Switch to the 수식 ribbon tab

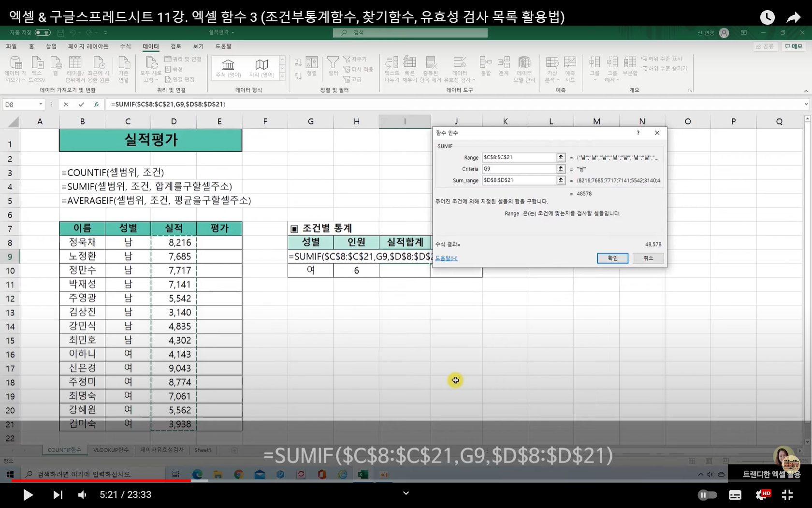pyautogui.click(x=126, y=46)
